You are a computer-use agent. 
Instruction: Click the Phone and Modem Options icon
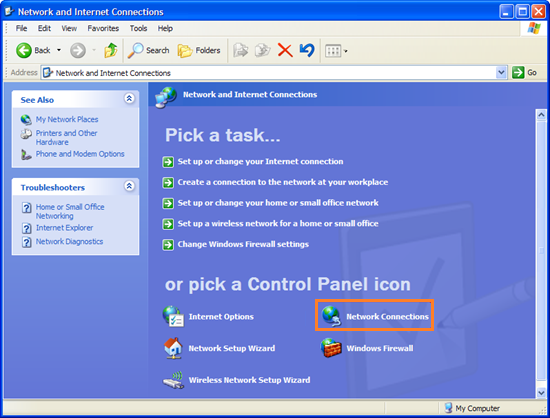pos(26,155)
